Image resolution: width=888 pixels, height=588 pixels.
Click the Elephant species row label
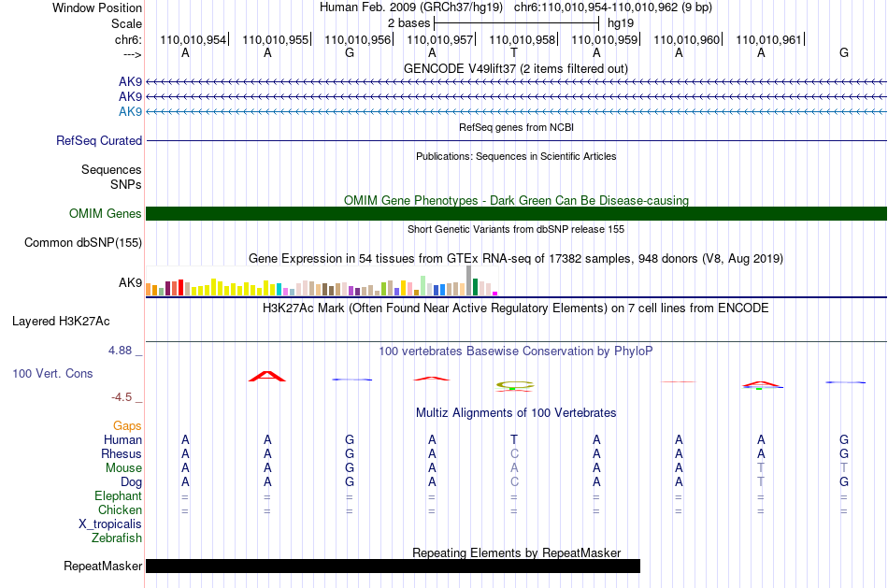pos(118,496)
